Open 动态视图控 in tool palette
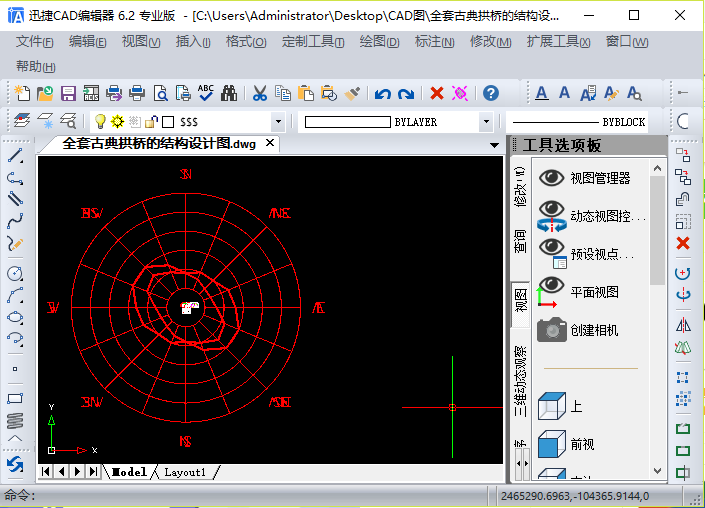Screen dimensions: 705x508 tap(592, 216)
